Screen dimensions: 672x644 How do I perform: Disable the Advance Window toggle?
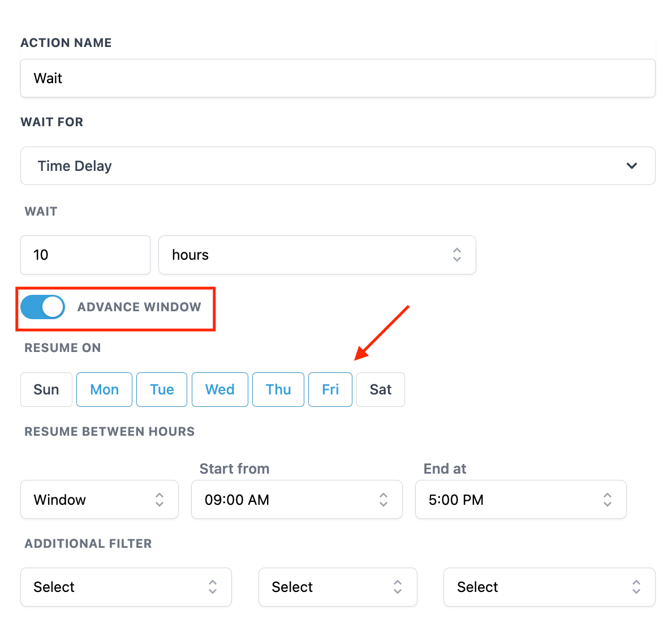coord(43,307)
